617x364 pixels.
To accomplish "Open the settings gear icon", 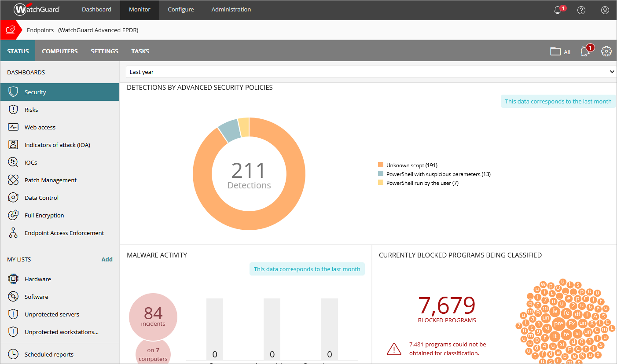I will pos(606,51).
